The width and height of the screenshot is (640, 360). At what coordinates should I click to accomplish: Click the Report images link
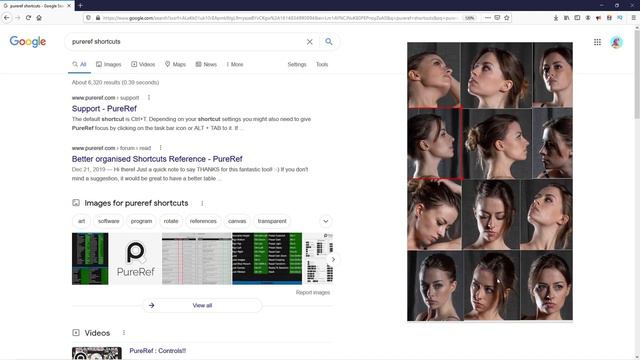point(313,292)
